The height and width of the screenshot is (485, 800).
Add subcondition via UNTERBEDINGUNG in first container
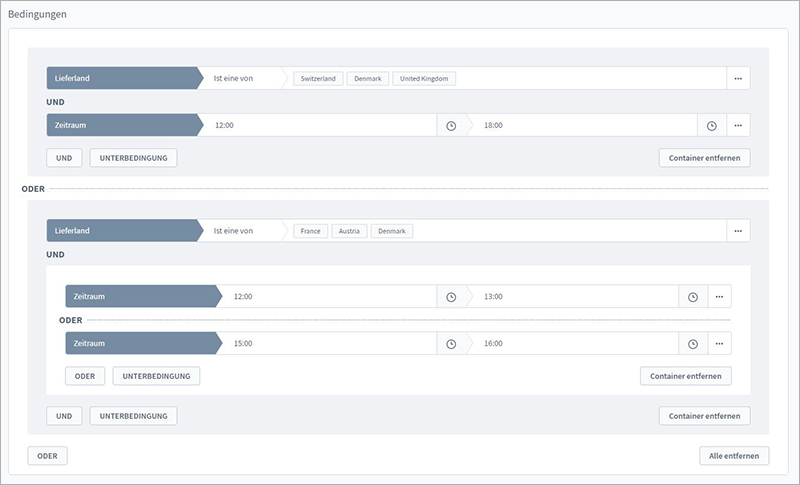pos(133,158)
